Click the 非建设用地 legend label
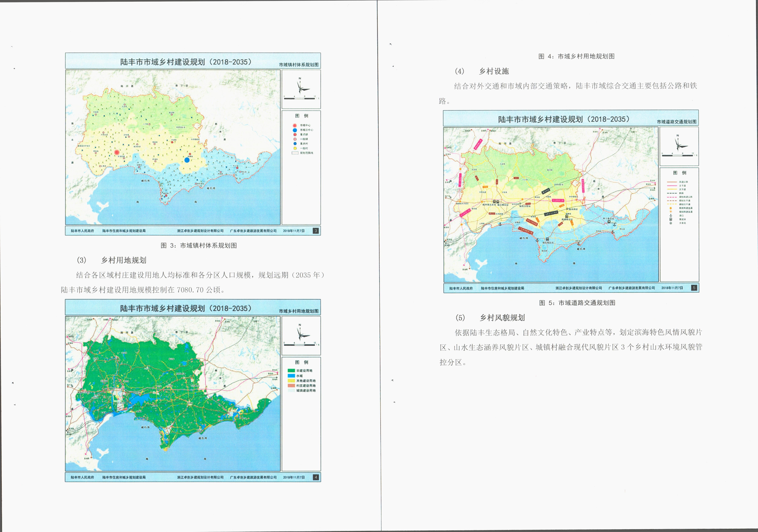Screen dimensions: 758x532 coord(304,371)
